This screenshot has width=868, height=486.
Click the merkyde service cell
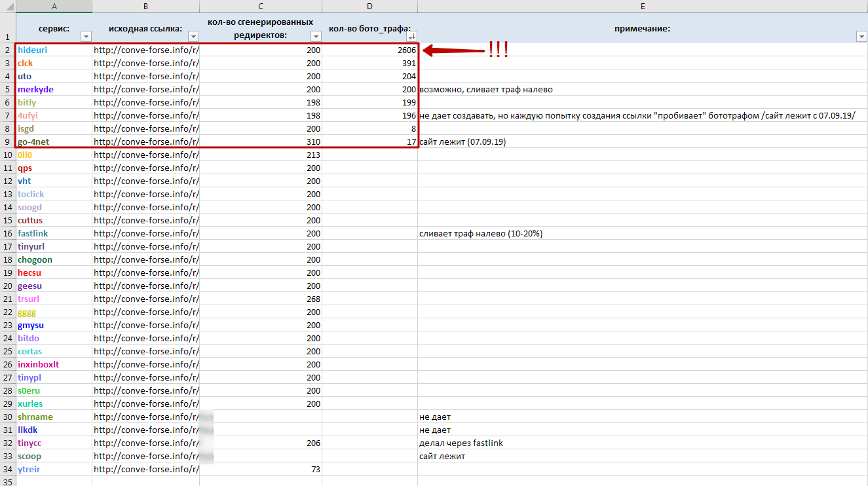tap(54, 89)
